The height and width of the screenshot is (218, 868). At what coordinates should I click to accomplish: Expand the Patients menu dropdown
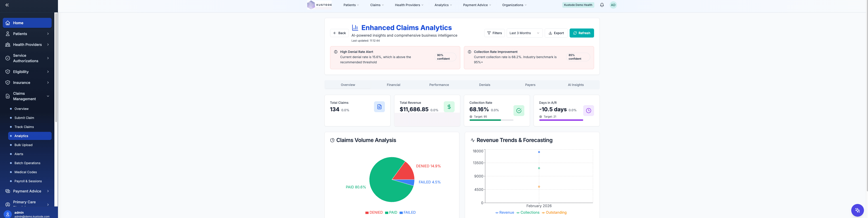pos(351,5)
